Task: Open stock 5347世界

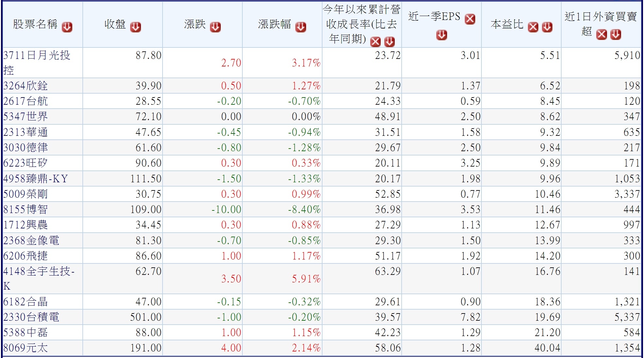Action: pyautogui.click(x=26, y=116)
